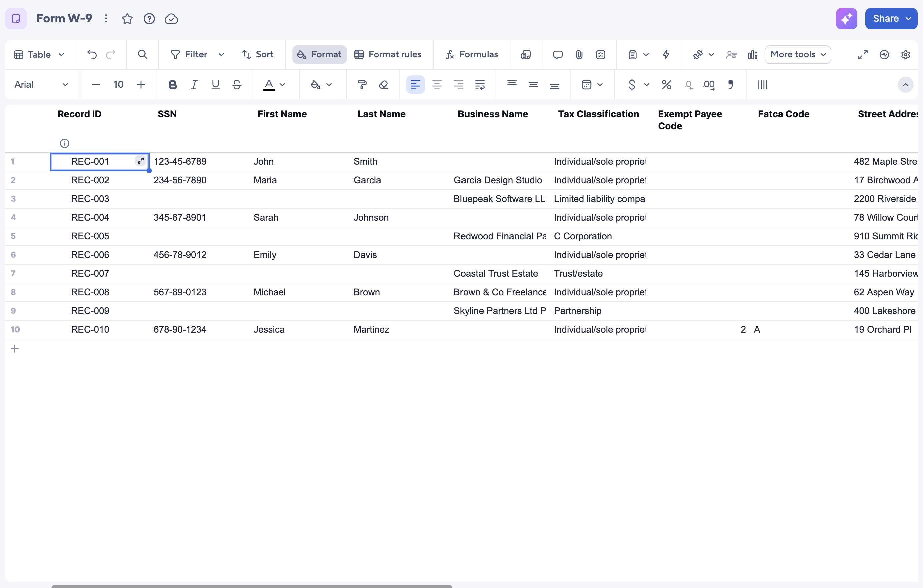Toggle underline formatting

[216, 85]
